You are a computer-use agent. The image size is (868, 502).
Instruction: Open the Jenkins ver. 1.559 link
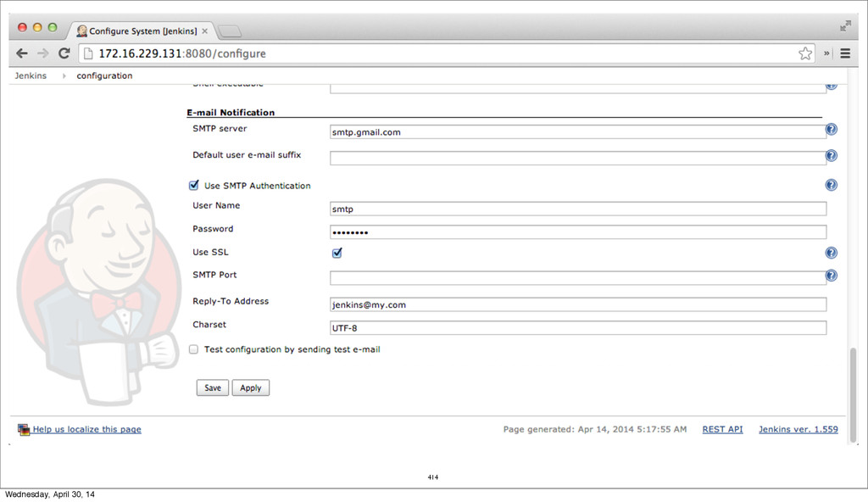[798, 429]
